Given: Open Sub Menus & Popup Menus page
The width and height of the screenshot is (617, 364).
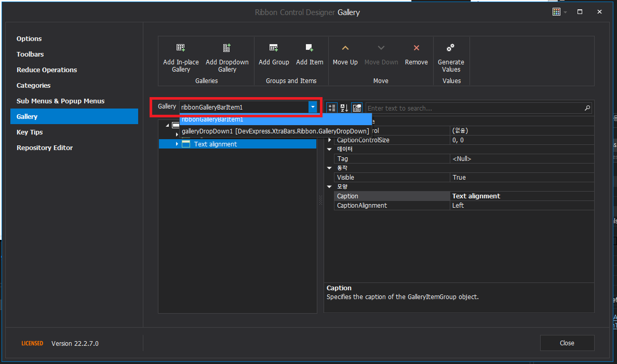Looking at the screenshot, I should coord(61,101).
